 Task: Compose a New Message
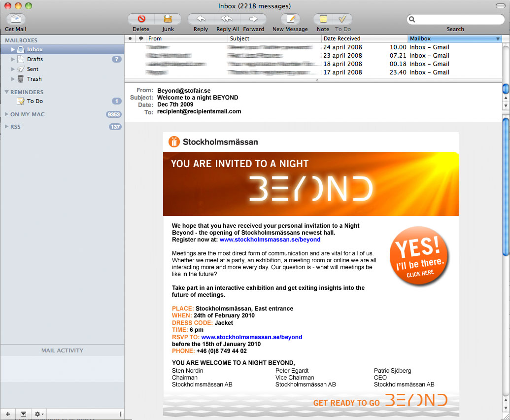coord(290,19)
